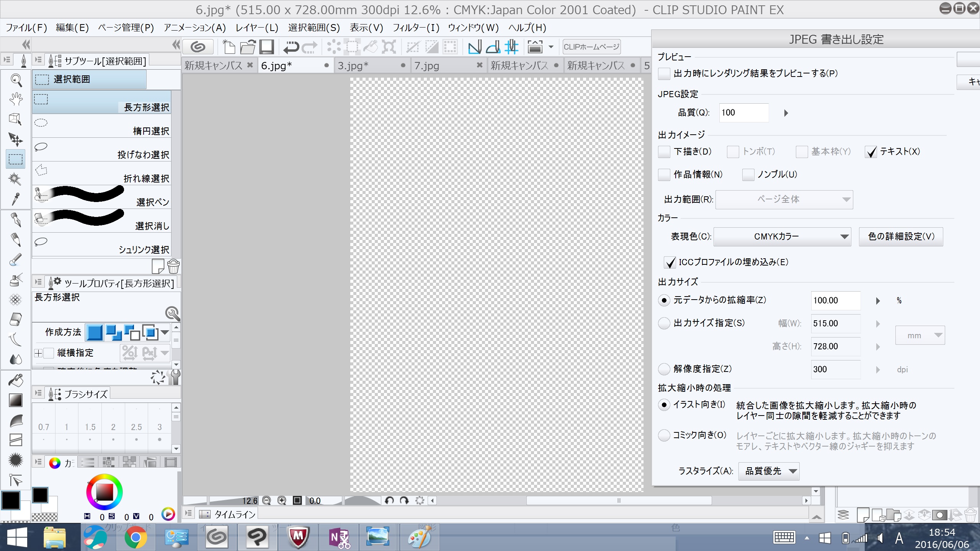
Task: Uncheck the Text output checkbox
Action: (871, 152)
